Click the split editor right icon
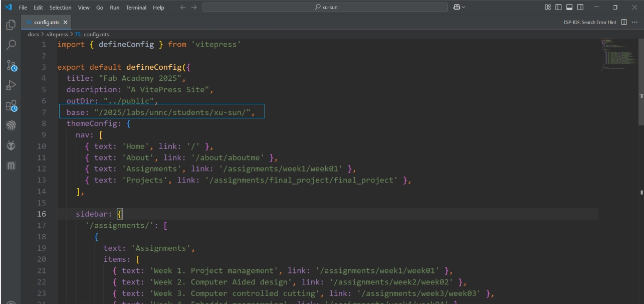The image size is (644, 304). [x=624, y=22]
